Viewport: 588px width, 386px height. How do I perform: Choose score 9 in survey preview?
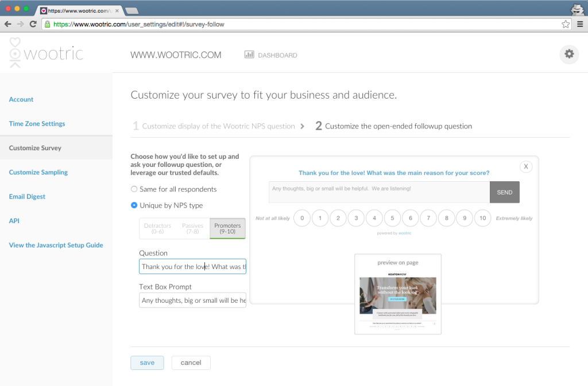465,219
